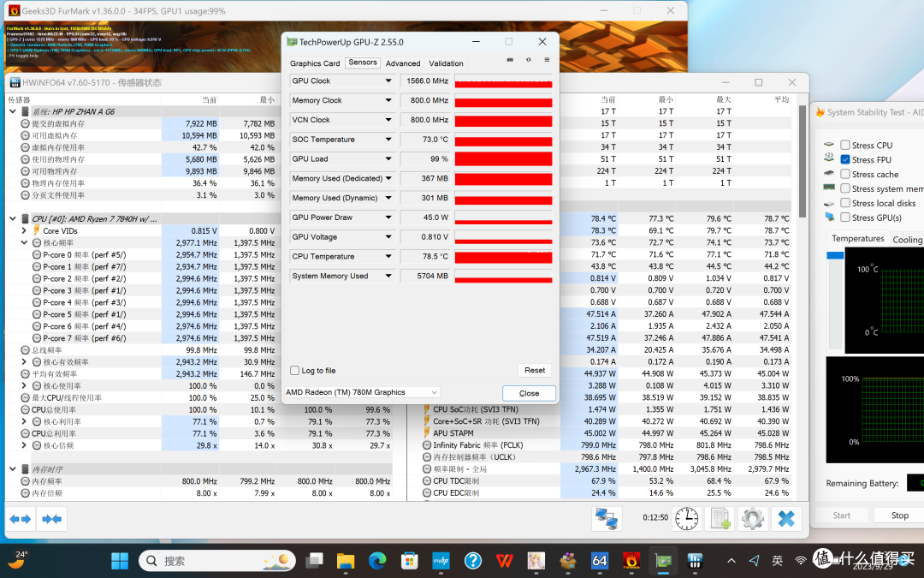Open the Windows Start menu

point(120,560)
